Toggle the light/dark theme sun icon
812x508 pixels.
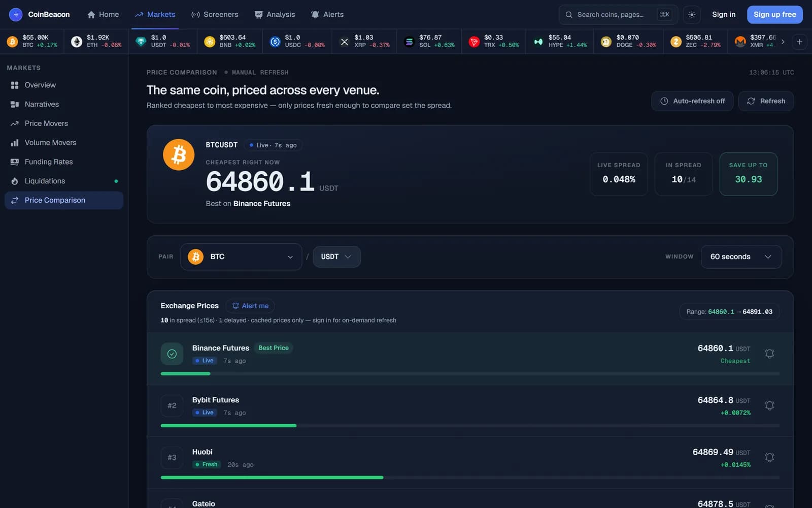pos(692,15)
